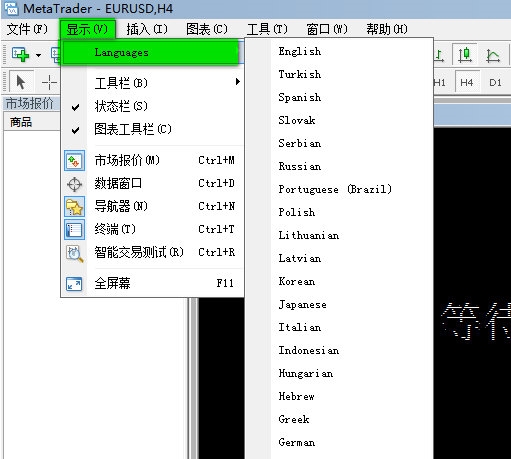Choose English from language list

point(300,51)
